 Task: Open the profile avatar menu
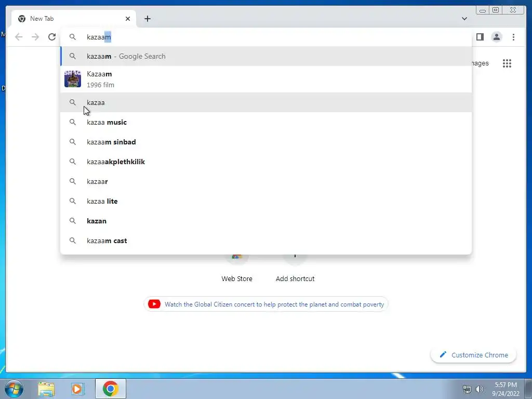[x=496, y=37]
